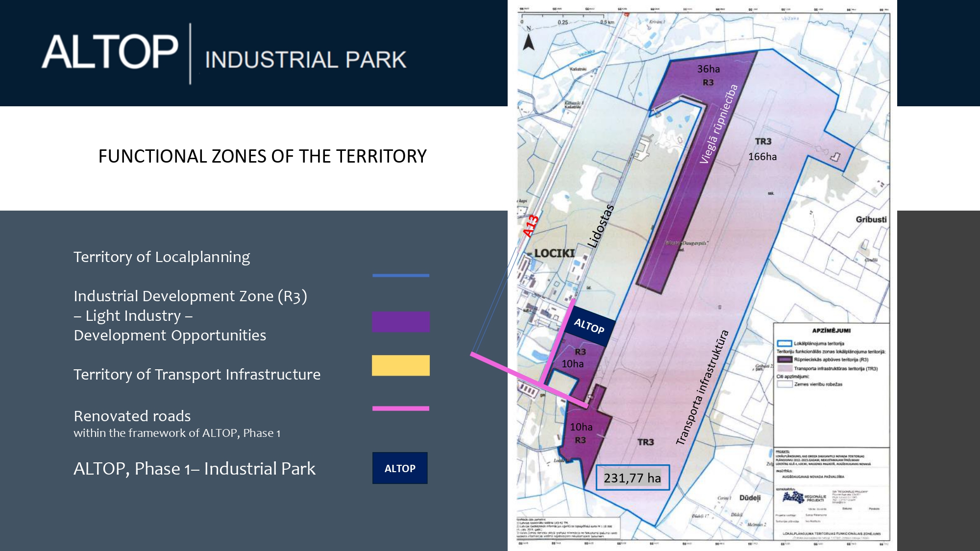Select the Gribusti place name on the map
The height and width of the screenshot is (551, 980).
click(x=871, y=219)
